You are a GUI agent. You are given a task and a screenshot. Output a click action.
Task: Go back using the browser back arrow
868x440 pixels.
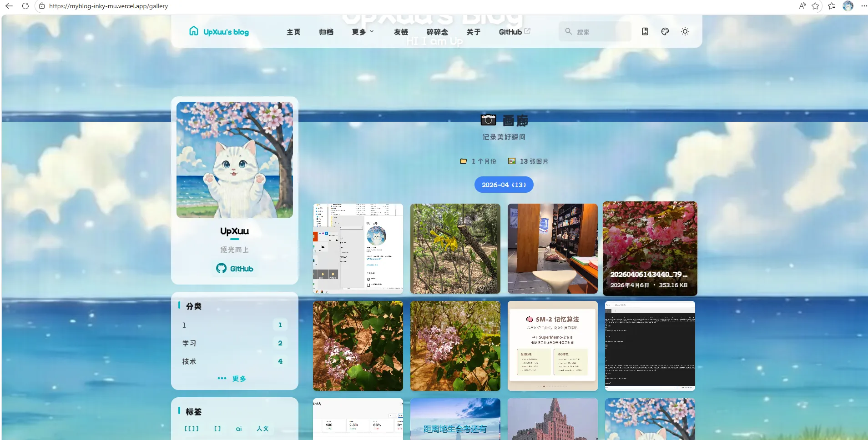tap(9, 6)
